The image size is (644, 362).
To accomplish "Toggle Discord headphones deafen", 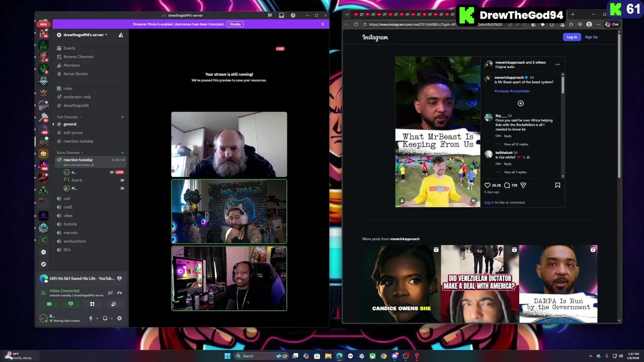I will (105, 318).
